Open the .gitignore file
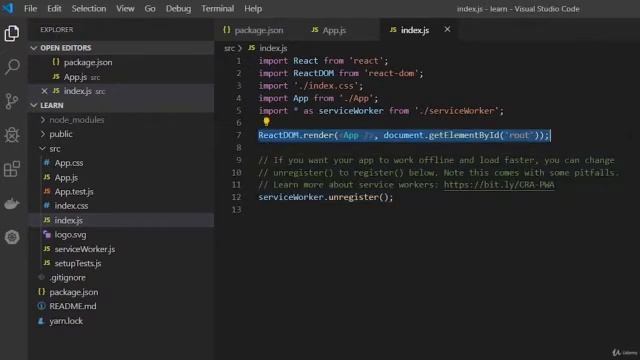This screenshot has height=360, width=640. tap(67, 278)
